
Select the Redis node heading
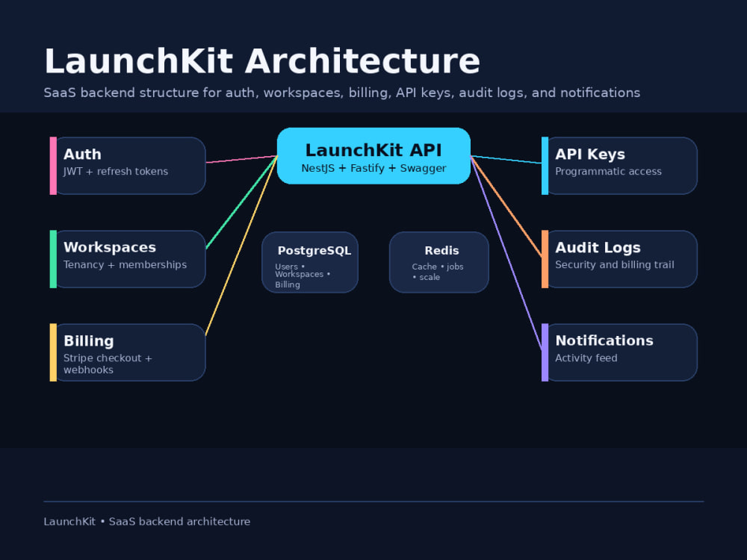tap(441, 250)
